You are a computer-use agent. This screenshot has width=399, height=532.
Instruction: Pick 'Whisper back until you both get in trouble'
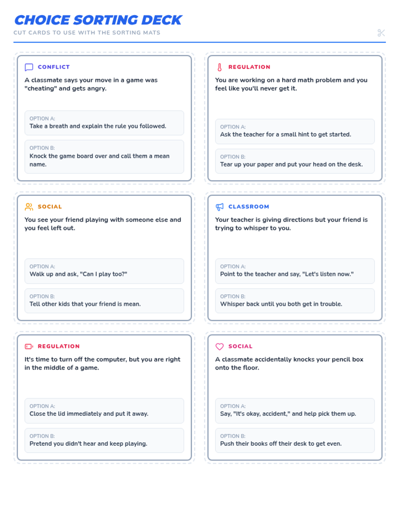click(x=295, y=301)
